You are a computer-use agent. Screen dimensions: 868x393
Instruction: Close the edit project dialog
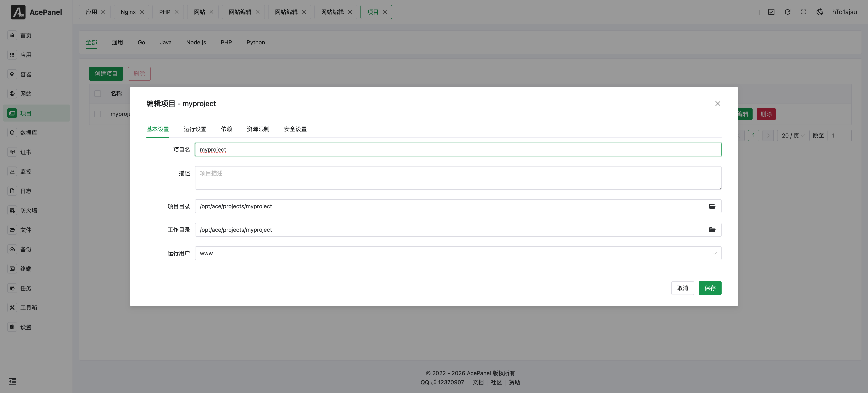coord(718,104)
